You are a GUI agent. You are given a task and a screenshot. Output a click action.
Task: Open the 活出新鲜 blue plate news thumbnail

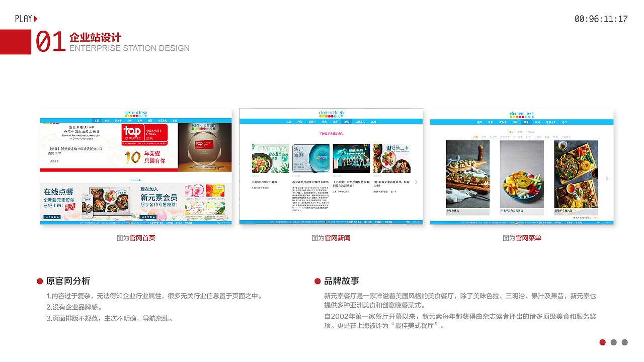pyautogui.click(x=310, y=158)
